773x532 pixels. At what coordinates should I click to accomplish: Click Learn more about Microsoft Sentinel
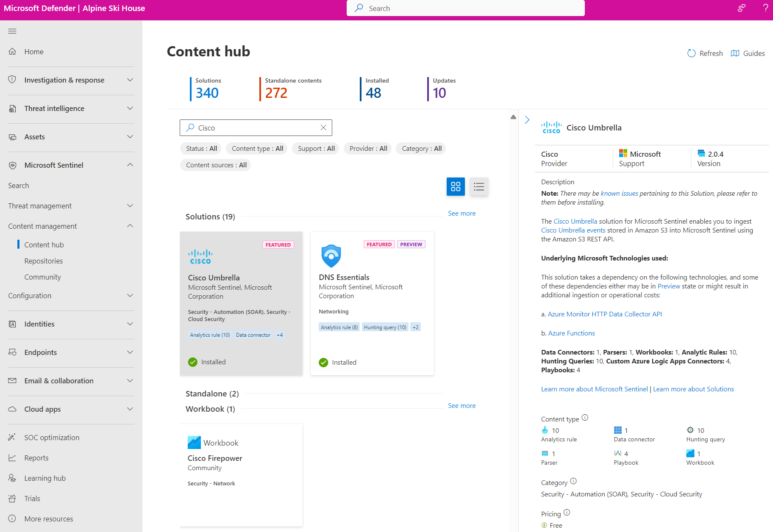coord(594,389)
